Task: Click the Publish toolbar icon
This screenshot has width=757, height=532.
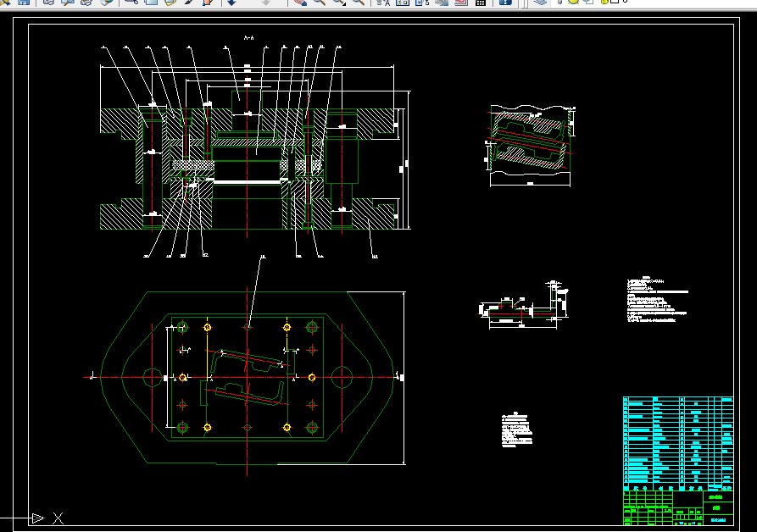Action: tap(86, 2)
